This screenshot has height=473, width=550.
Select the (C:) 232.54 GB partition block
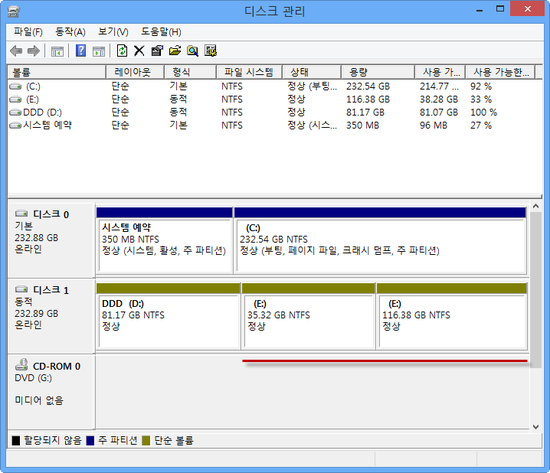tap(380, 240)
